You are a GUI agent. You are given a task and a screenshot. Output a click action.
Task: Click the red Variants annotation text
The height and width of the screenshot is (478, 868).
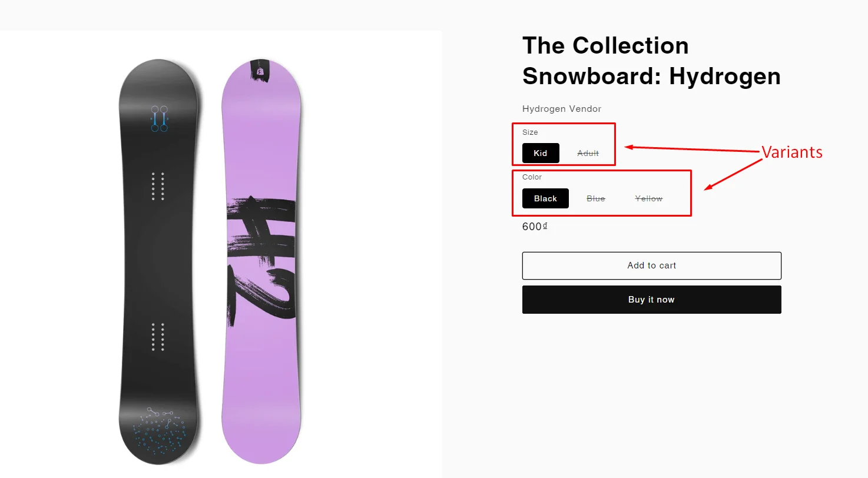coord(791,152)
